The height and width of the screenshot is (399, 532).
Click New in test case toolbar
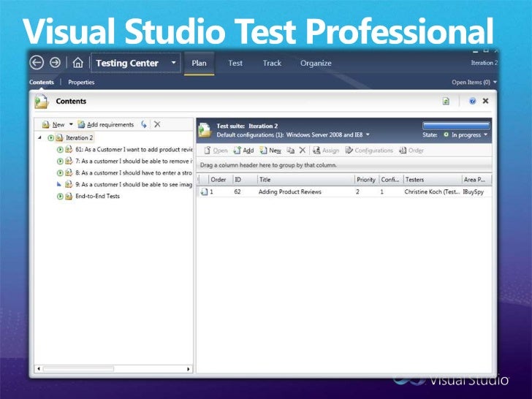pyautogui.click(x=270, y=151)
